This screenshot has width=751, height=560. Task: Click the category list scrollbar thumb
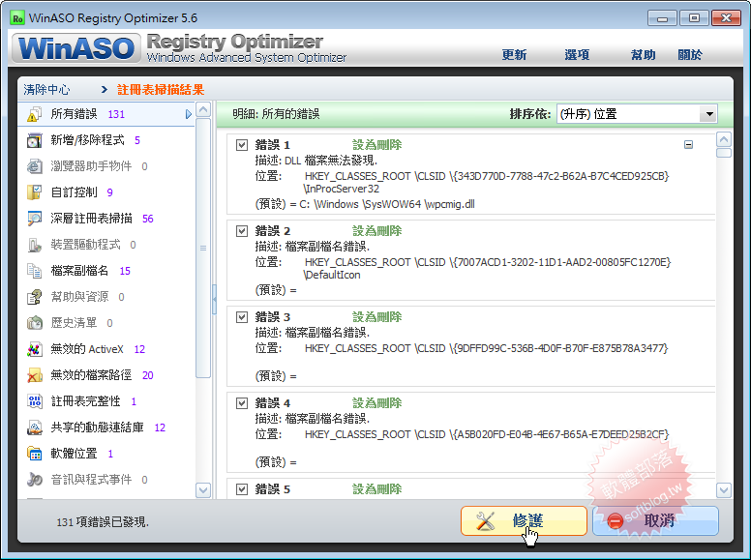click(203, 248)
